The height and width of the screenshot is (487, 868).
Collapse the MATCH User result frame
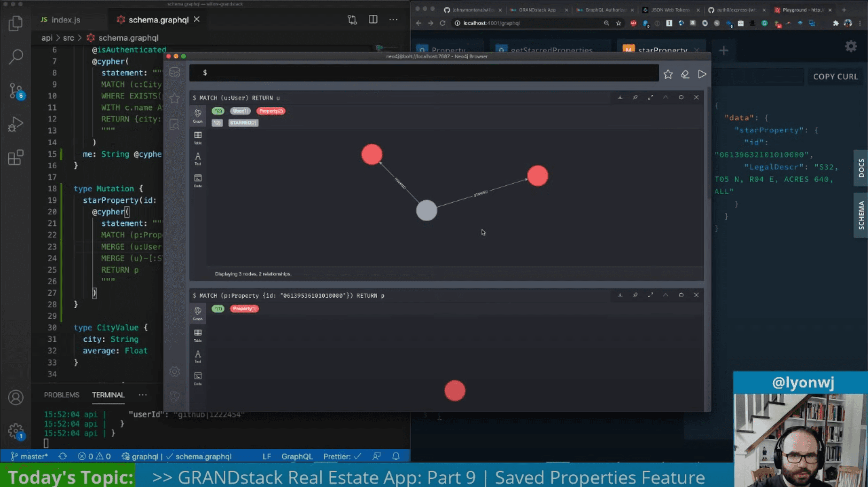pyautogui.click(x=666, y=97)
